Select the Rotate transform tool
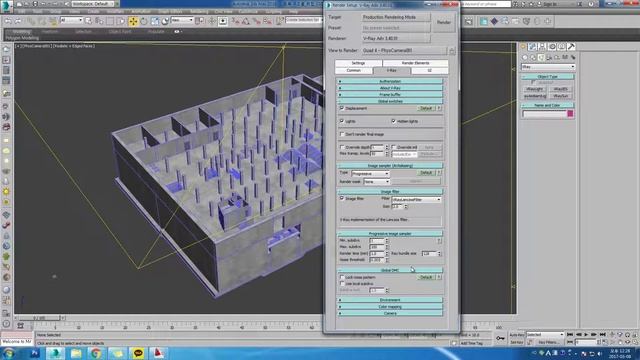Screen dimensions: 640x360 click(144, 21)
